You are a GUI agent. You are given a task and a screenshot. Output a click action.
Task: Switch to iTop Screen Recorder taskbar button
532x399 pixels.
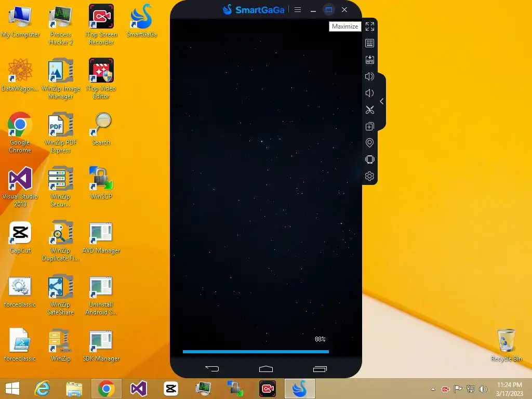pyautogui.click(x=268, y=389)
